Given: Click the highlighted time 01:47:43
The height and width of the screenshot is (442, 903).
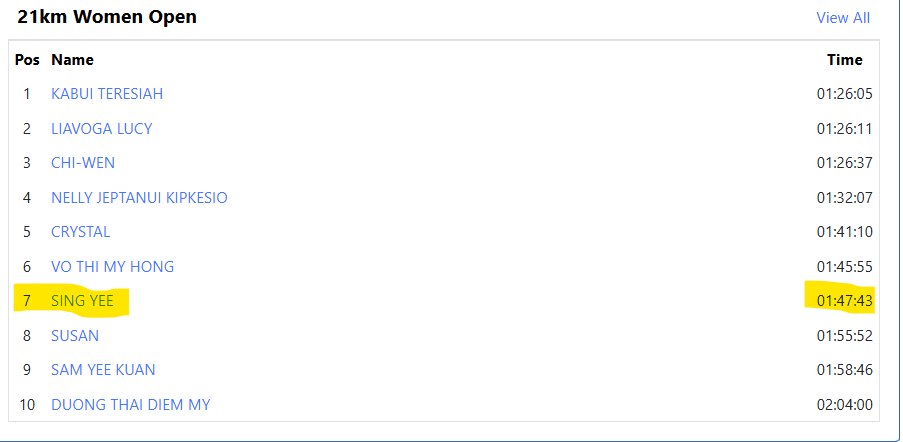Looking at the screenshot, I should coord(845,301).
